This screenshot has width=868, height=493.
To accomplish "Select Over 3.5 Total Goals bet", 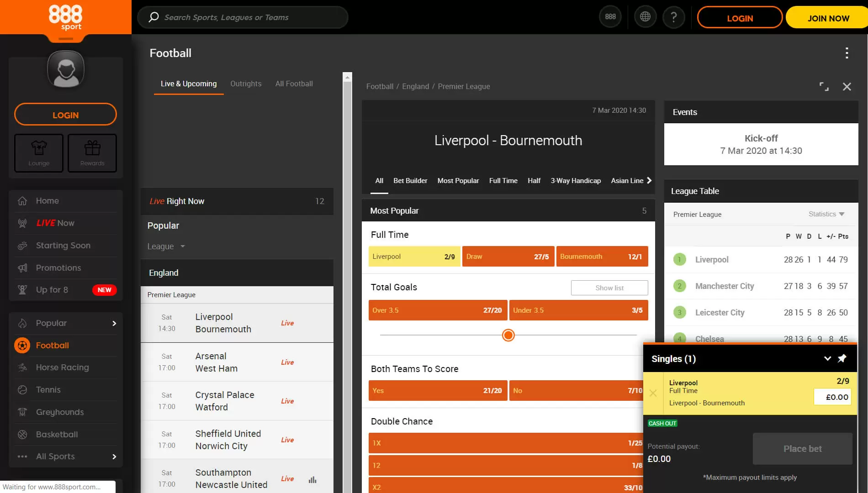I will click(x=438, y=310).
